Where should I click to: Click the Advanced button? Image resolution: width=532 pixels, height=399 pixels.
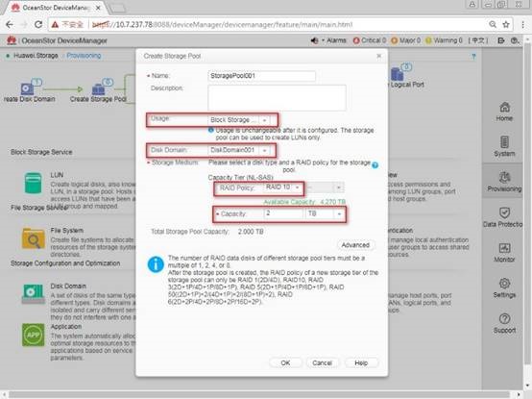click(355, 245)
